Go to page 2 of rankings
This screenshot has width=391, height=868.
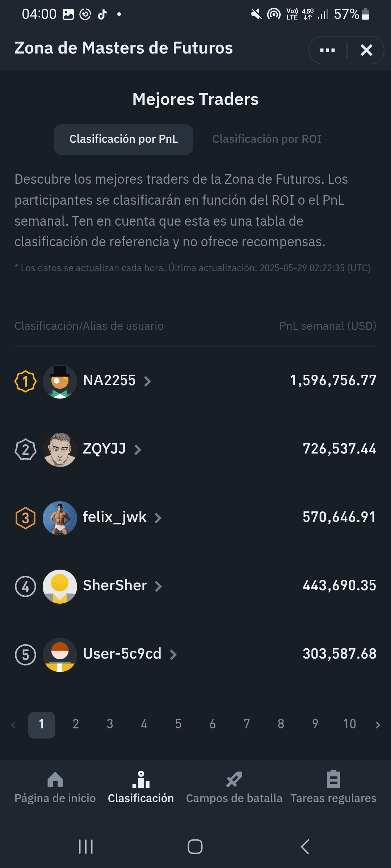coord(76,724)
